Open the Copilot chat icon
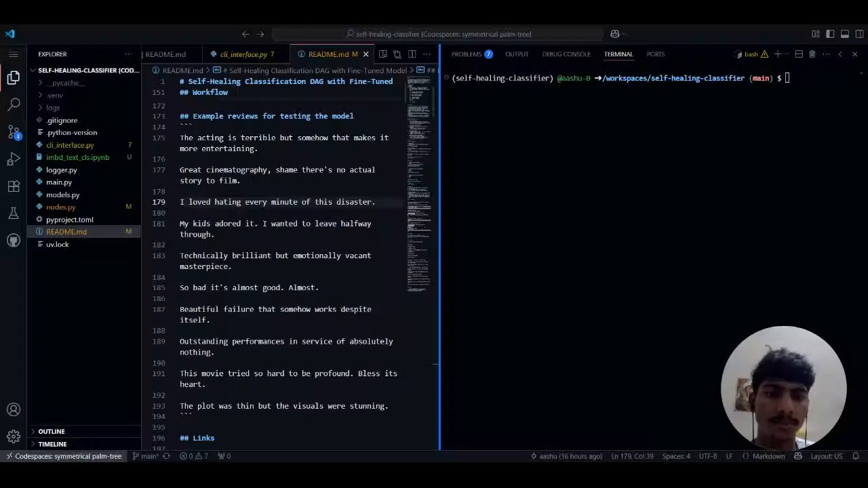The height and width of the screenshot is (488, 868). click(614, 34)
